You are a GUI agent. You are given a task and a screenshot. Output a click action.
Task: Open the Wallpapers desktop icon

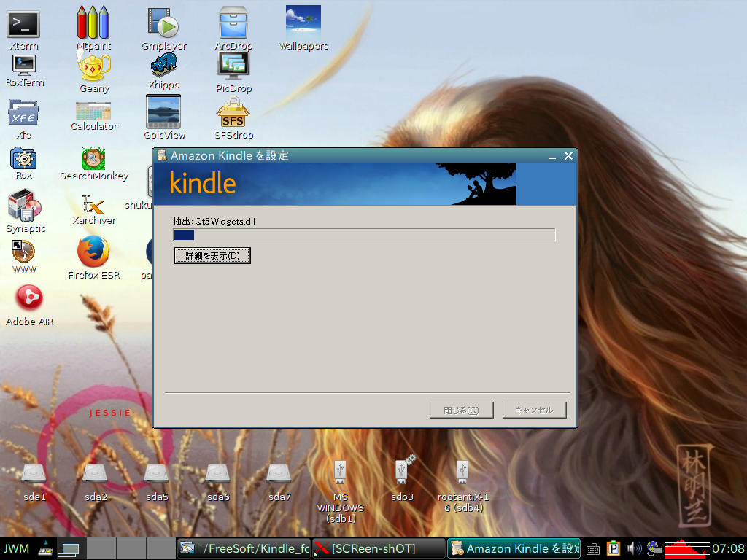coord(303,22)
